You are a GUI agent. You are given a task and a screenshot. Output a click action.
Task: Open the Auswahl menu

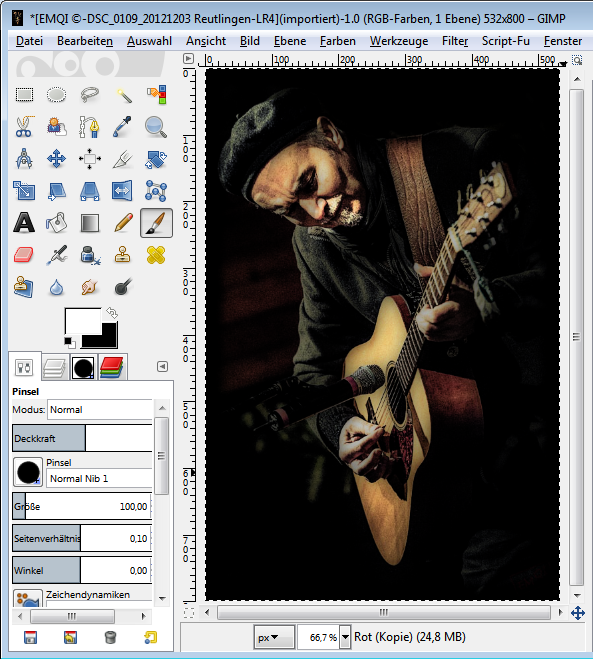point(149,41)
